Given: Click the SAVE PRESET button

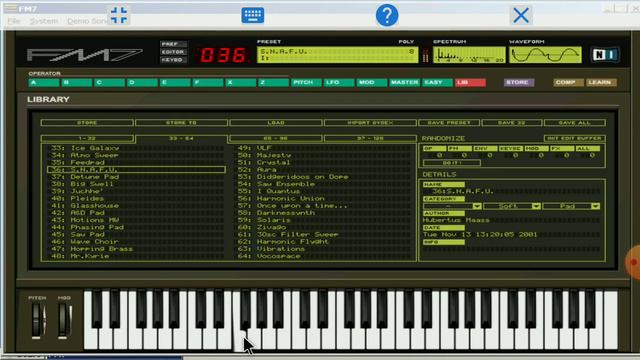Looking at the screenshot, I should 449,122.
